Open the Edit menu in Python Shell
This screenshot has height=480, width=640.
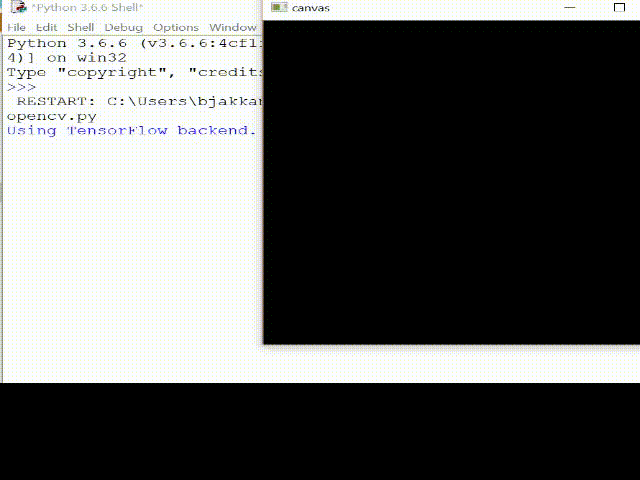click(x=46, y=28)
